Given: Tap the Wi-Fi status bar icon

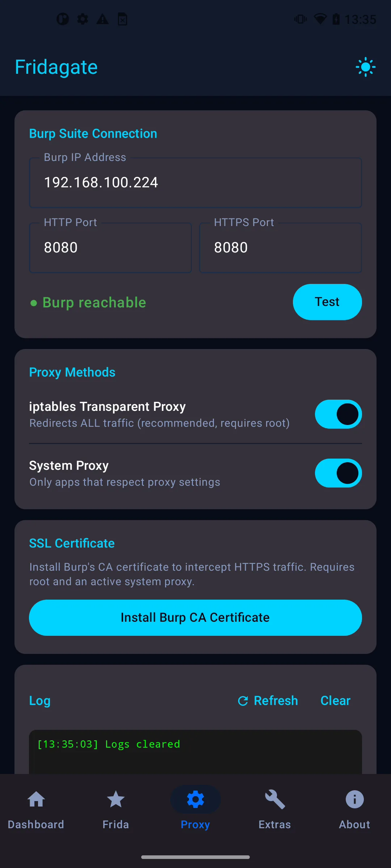Looking at the screenshot, I should [320, 19].
